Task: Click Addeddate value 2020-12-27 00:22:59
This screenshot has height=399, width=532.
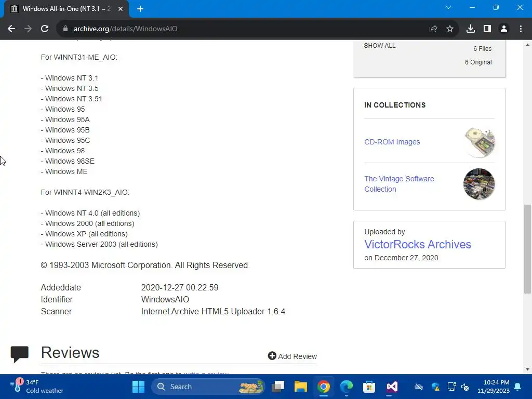Action: coord(179,288)
